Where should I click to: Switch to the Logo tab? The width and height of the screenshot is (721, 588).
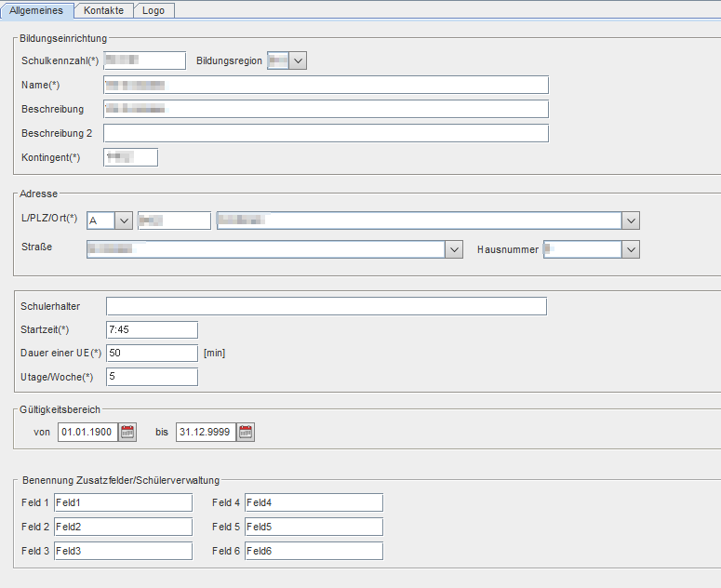pyautogui.click(x=154, y=10)
